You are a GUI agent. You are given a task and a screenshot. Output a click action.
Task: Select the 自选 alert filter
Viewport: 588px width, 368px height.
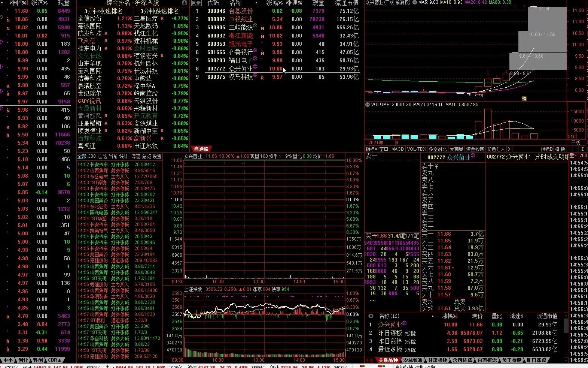[x=103, y=156]
